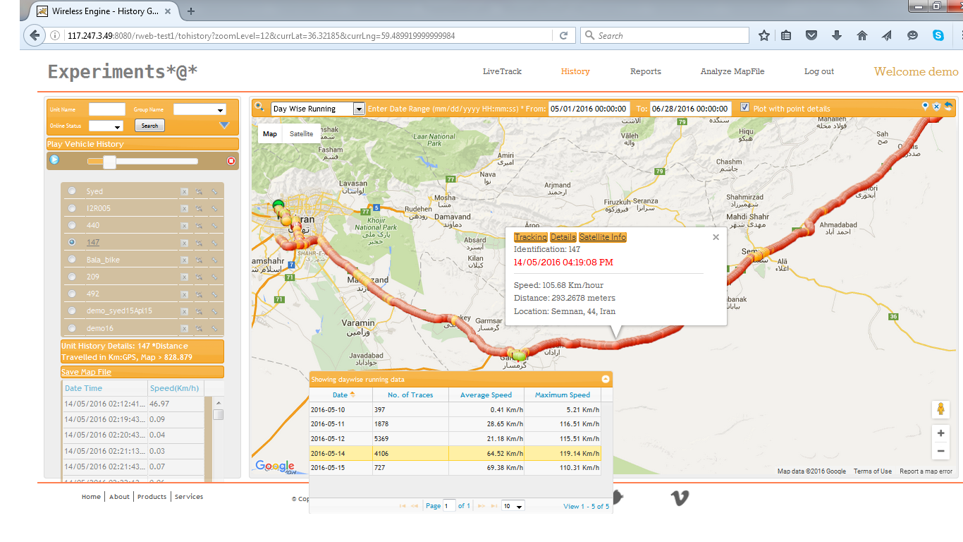The image size is (963, 542).
Task: Go to the browser home icon
Action: click(862, 36)
